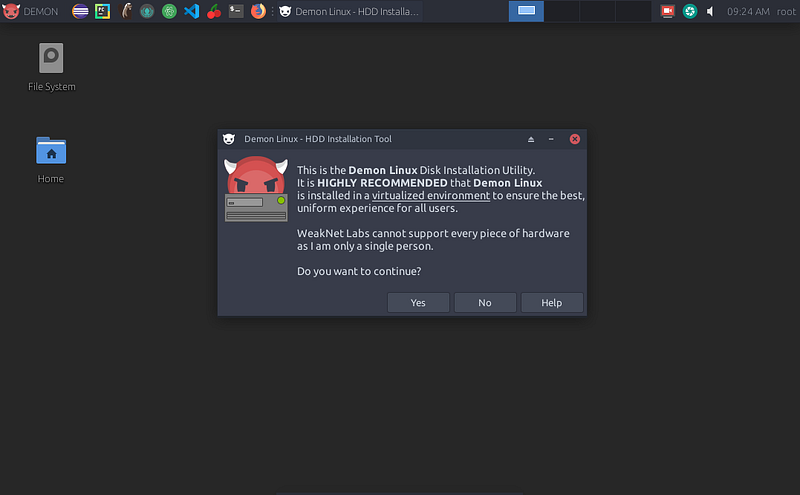The image size is (800, 495).
Task: Launch Firefox web browser
Action: pyautogui.click(x=258, y=11)
